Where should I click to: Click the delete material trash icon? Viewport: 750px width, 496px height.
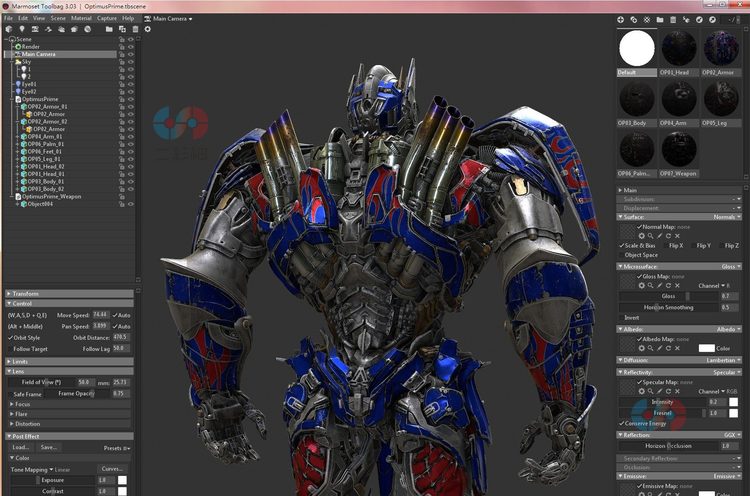(673, 20)
